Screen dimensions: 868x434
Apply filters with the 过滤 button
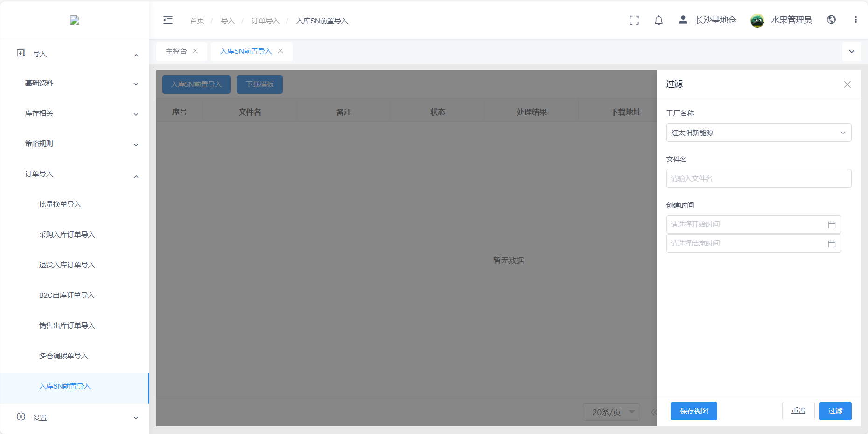click(835, 411)
